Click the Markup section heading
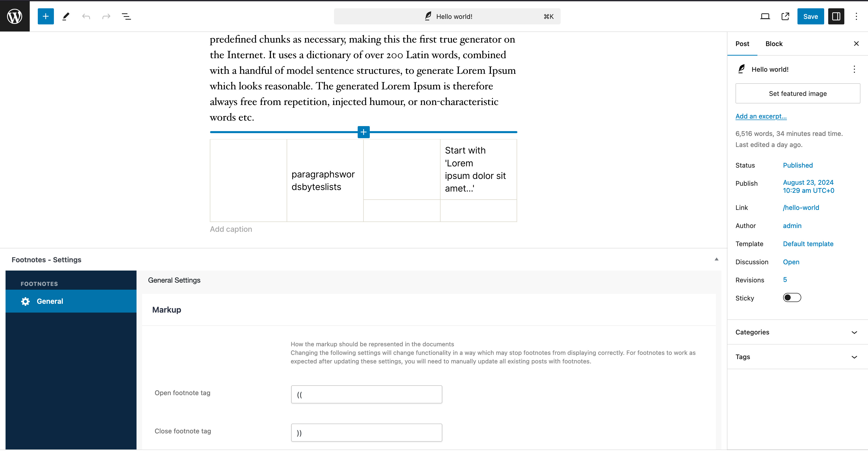This screenshot has width=868, height=452. coord(166,310)
